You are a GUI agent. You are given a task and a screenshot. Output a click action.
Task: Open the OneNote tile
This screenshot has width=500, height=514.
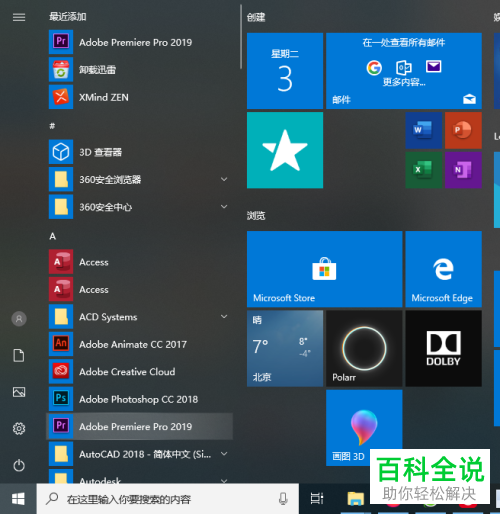(x=463, y=170)
